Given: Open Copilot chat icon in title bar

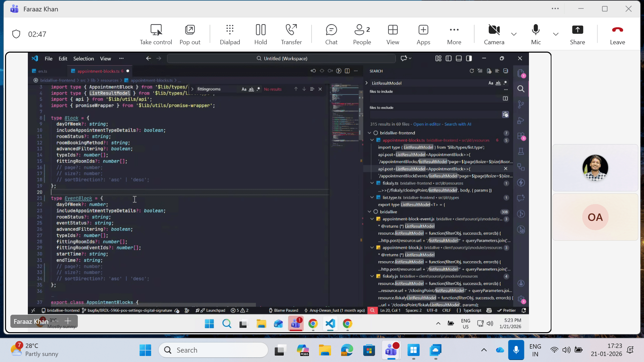Looking at the screenshot, I should [404, 58].
